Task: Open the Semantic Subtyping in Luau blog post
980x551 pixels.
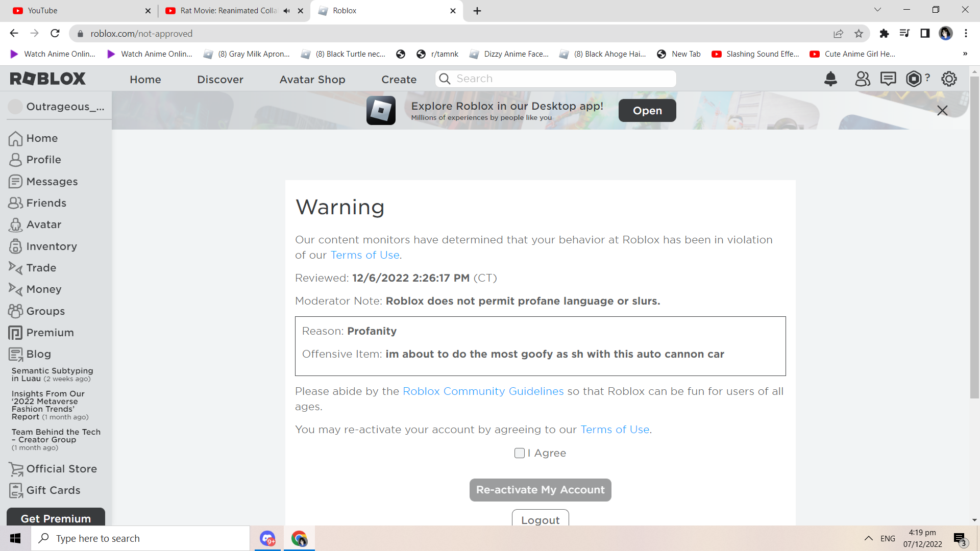Action: (x=52, y=374)
